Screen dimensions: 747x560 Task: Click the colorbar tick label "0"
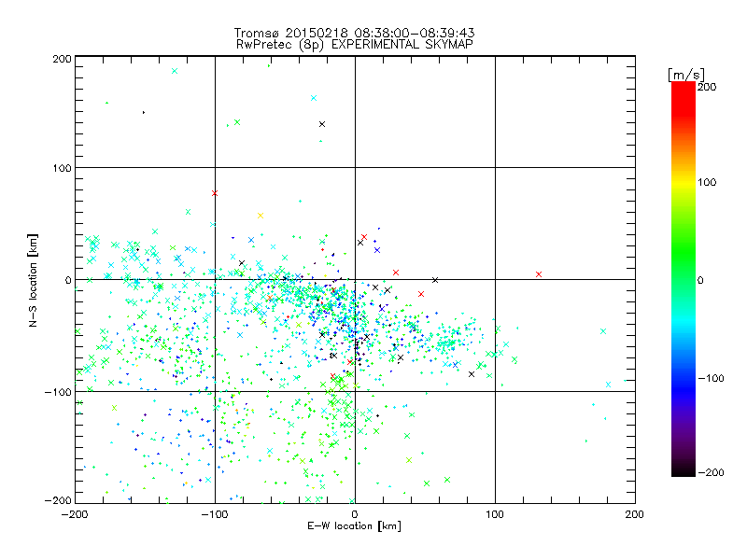pos(700,280)
